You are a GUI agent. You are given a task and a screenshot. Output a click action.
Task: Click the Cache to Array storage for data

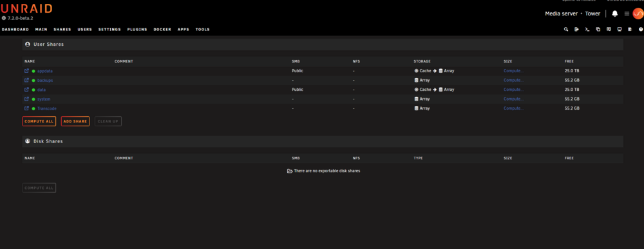tap(434, 90)
